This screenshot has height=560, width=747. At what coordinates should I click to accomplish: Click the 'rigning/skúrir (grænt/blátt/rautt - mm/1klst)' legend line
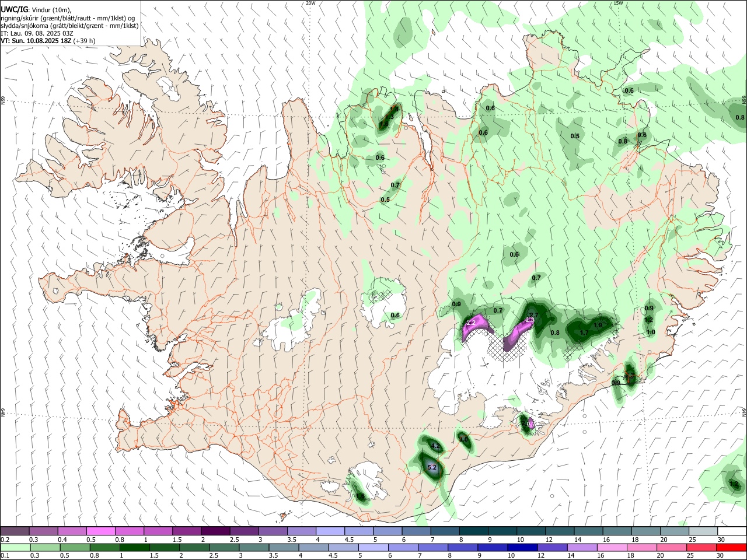(68, 18)
